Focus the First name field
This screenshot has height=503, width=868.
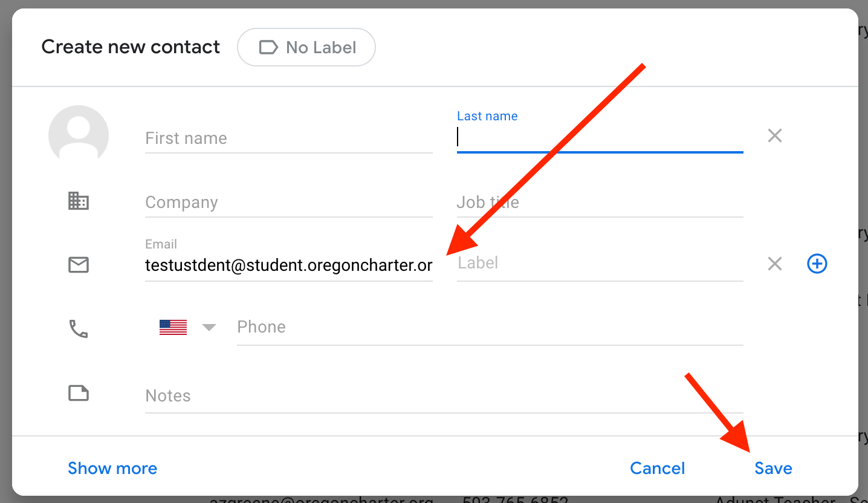click(x=289, y=138)
